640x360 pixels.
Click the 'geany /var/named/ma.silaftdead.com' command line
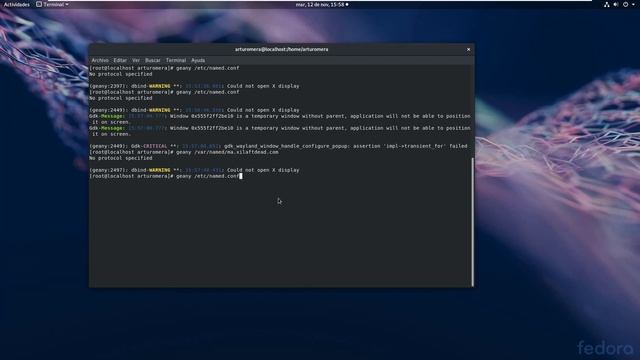[184, 152]
